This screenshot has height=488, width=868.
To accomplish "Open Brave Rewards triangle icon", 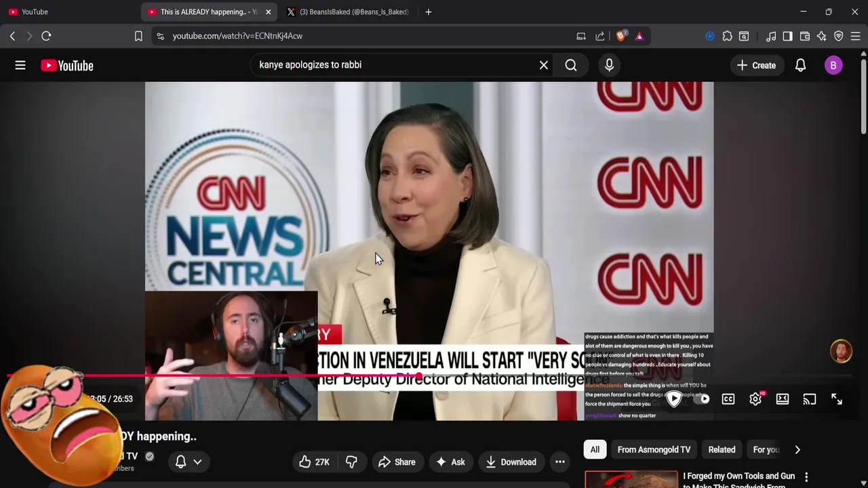I will pos(639,36).
